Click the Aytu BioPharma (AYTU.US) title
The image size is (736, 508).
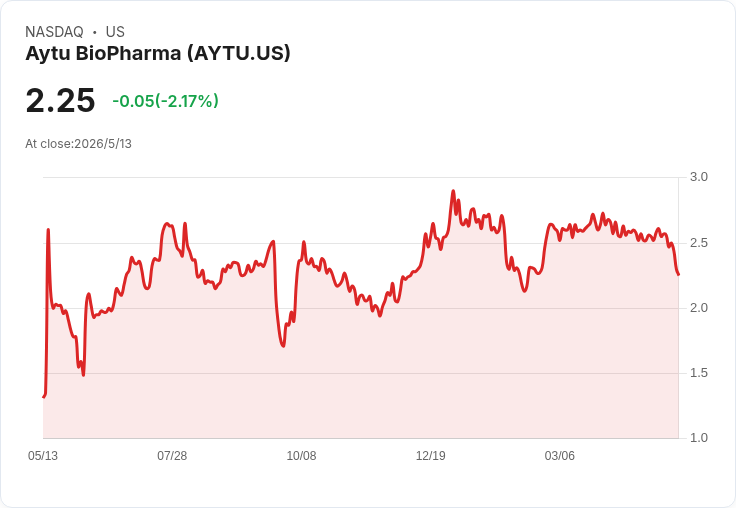tap(158, 53)
